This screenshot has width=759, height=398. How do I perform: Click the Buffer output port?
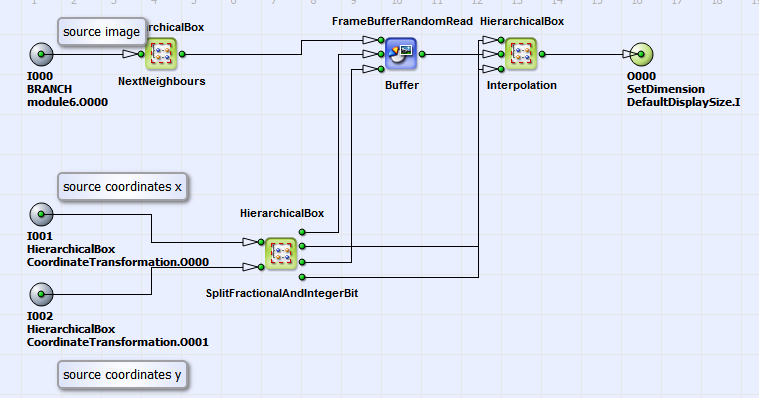pyautogui.click(x=422, y=54)
